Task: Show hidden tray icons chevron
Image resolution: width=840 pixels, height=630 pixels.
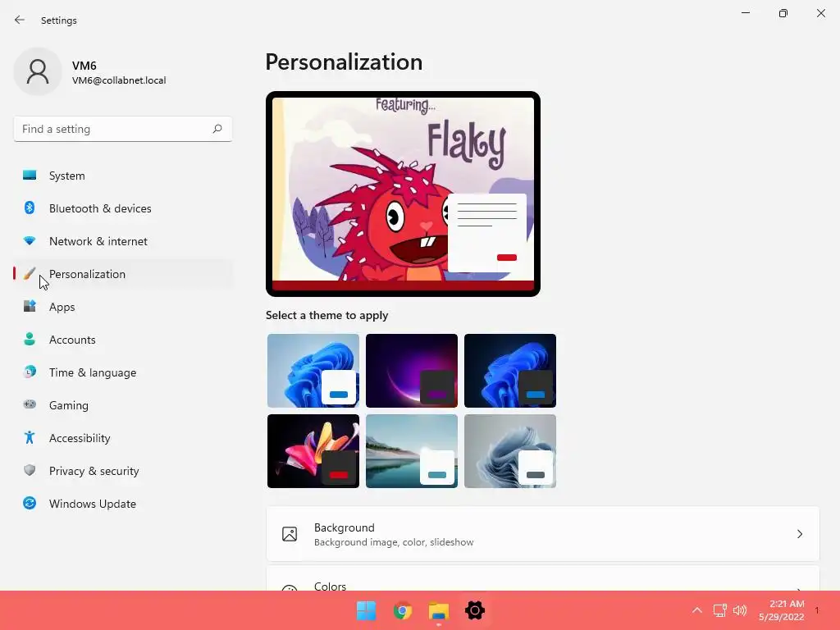Action: click(697, 610)
